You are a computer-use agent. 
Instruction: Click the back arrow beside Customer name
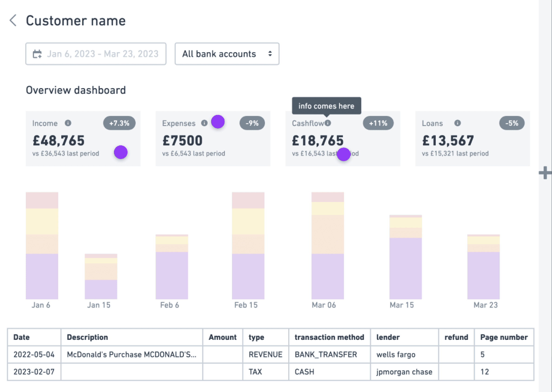coord(13,20)
